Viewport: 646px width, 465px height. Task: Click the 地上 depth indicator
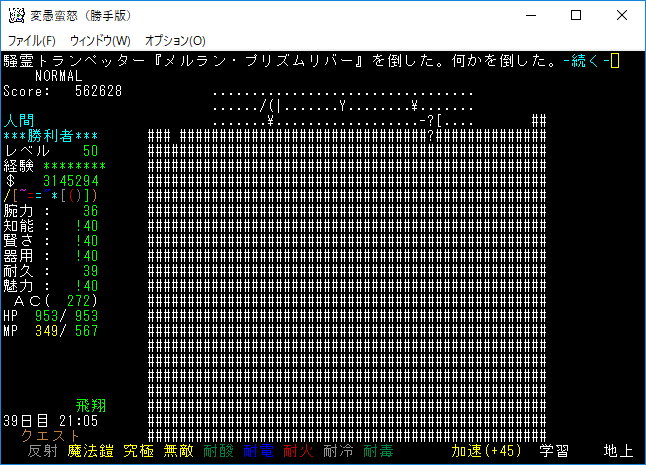coord(618,452)
